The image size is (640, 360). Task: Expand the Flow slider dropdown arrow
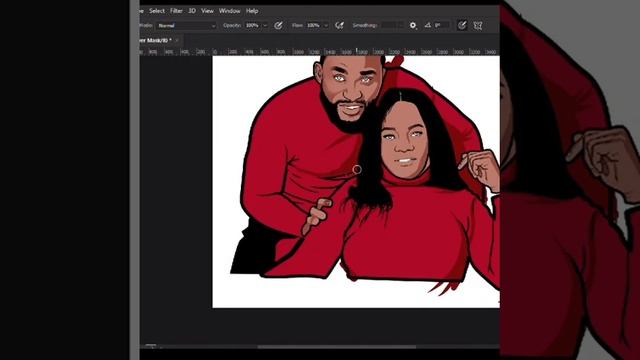tap(326, 25)
